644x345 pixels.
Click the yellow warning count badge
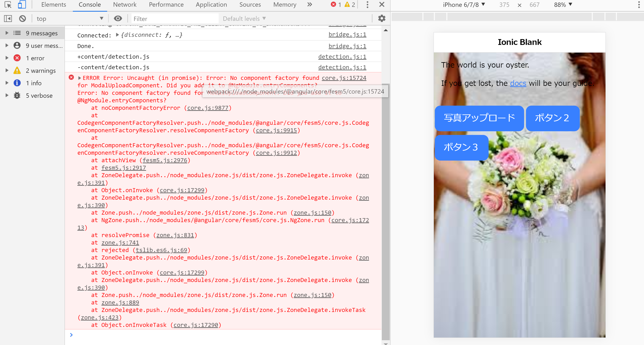tap(350, 5)
